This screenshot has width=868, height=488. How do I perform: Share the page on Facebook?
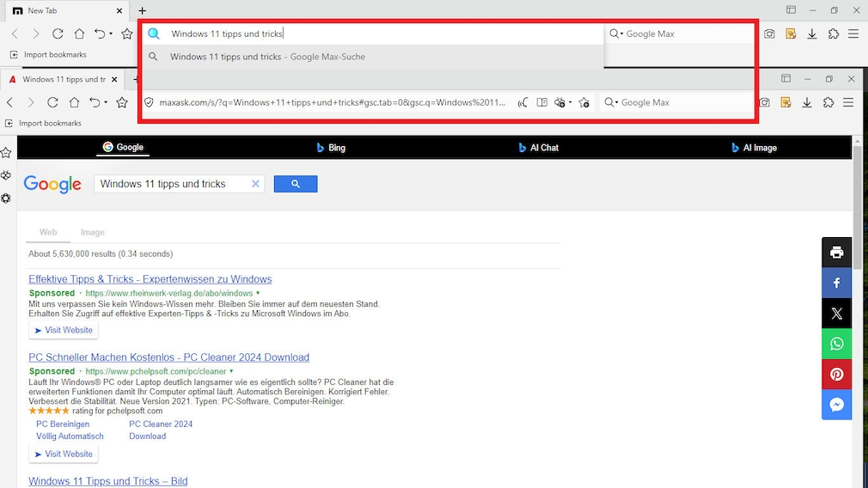pos(836,283)
